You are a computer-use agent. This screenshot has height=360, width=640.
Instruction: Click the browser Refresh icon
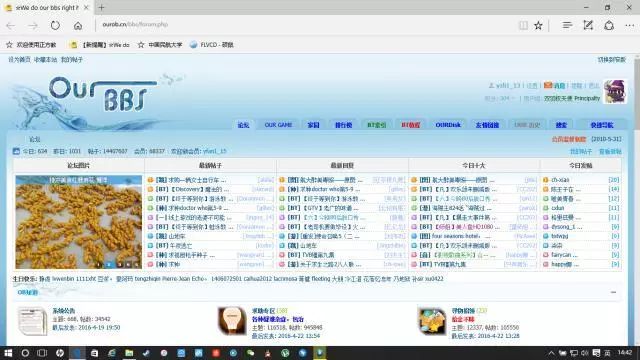(x=55, y=25)
